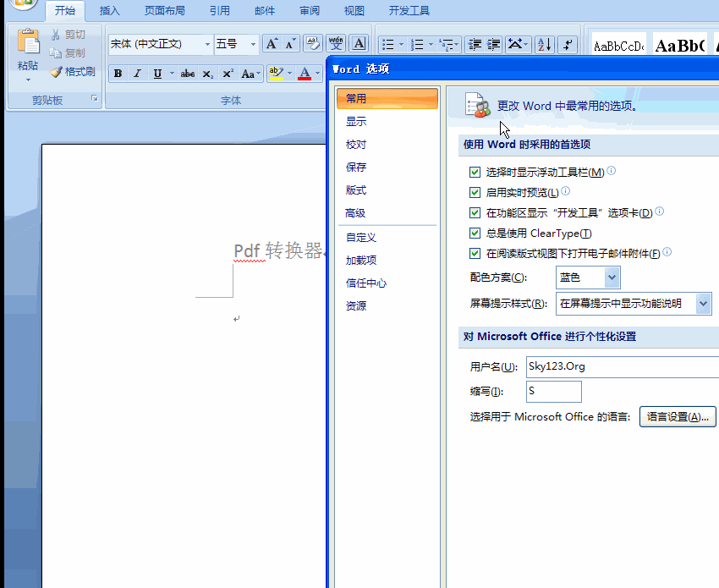This screenshot has height=588, width=719.
Task: Click the Increase Indent icon
Action: 493,45
